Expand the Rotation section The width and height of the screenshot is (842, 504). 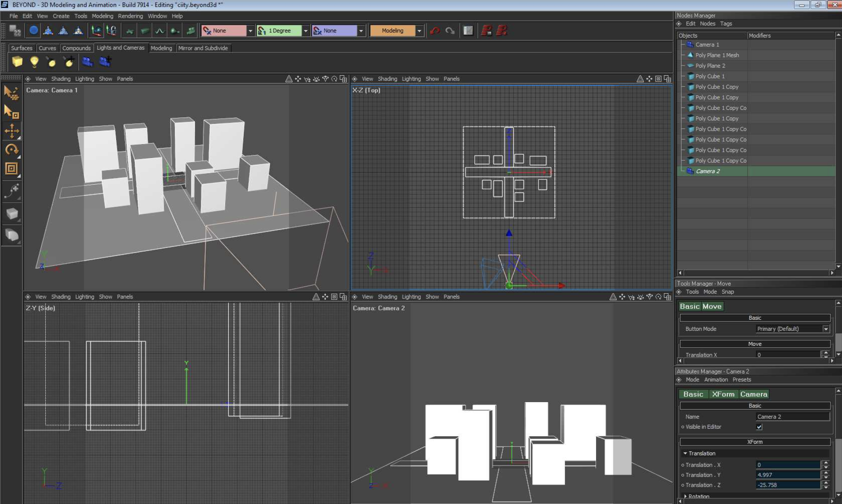[685, 496]
